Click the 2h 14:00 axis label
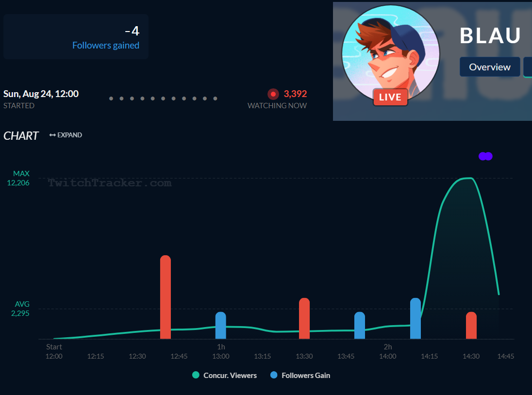The height and width of the screenshot is (395, 532). point(388,351)
